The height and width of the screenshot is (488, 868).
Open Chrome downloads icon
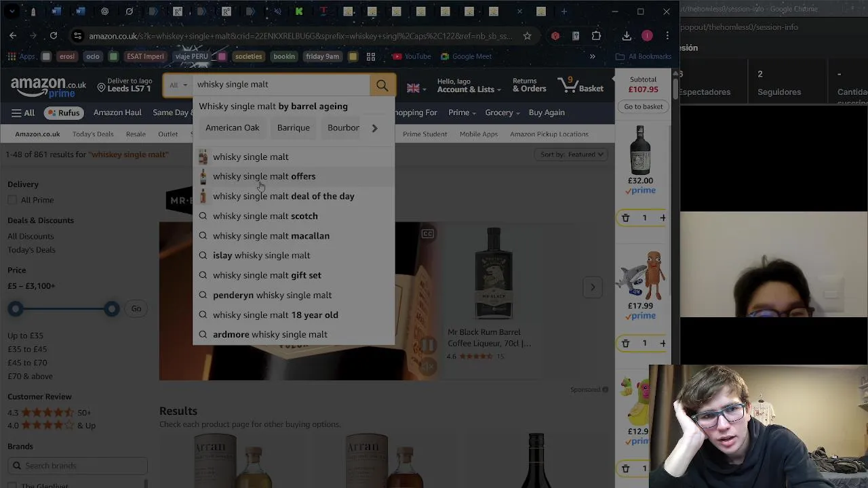pos(627,35)
